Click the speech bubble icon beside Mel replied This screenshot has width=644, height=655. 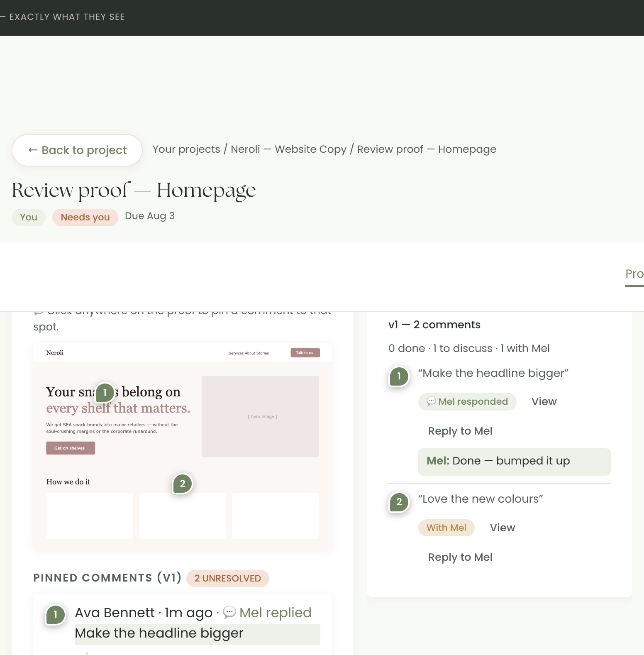pyautogui.click(x=229, y=612)
